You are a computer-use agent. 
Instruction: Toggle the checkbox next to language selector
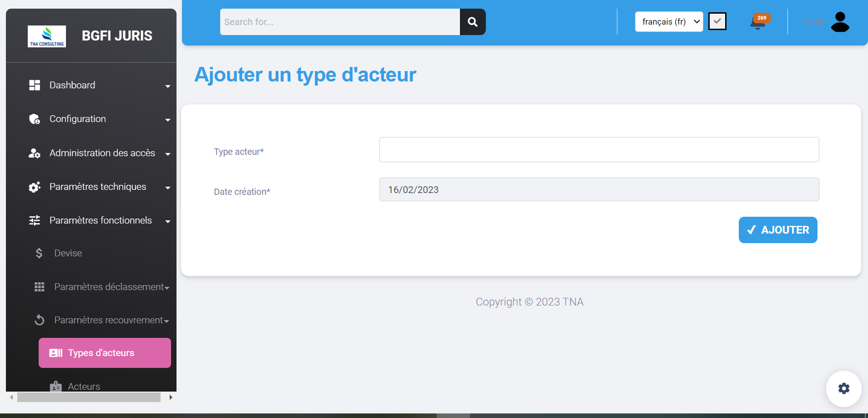pyautogui.click(x=717, y=21)
